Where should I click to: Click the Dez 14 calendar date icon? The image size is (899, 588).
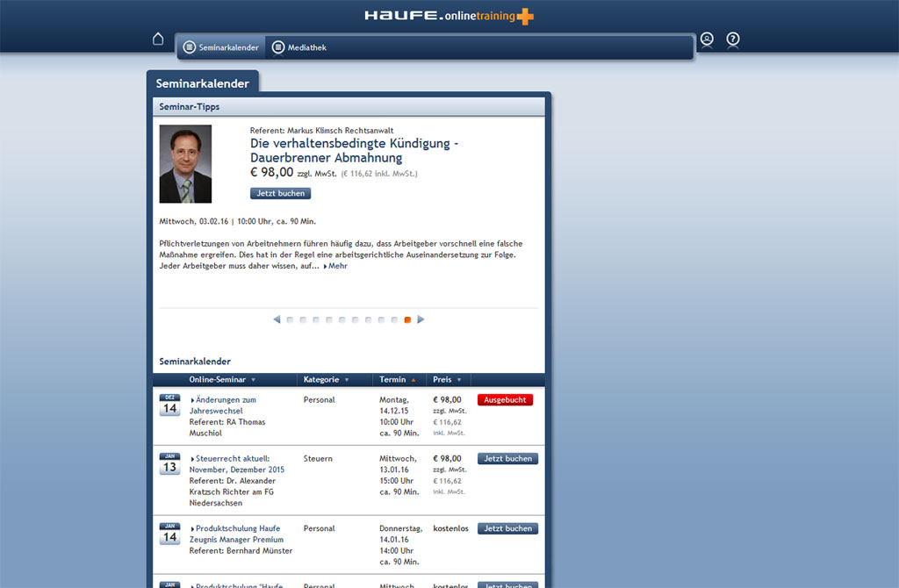[x=169, y=405]
